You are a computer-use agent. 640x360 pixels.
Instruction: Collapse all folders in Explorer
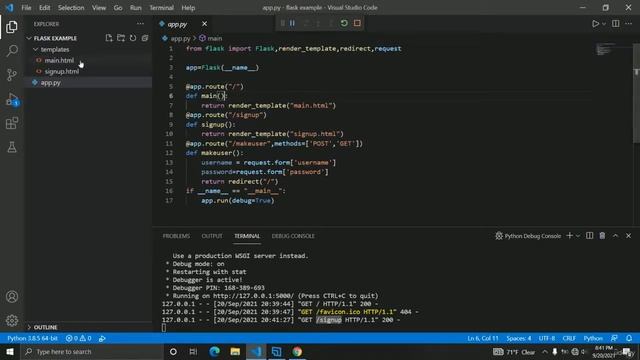click(145, 38)
